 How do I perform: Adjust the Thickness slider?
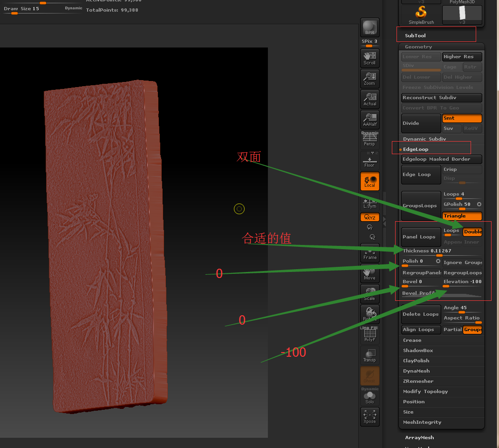441,252
